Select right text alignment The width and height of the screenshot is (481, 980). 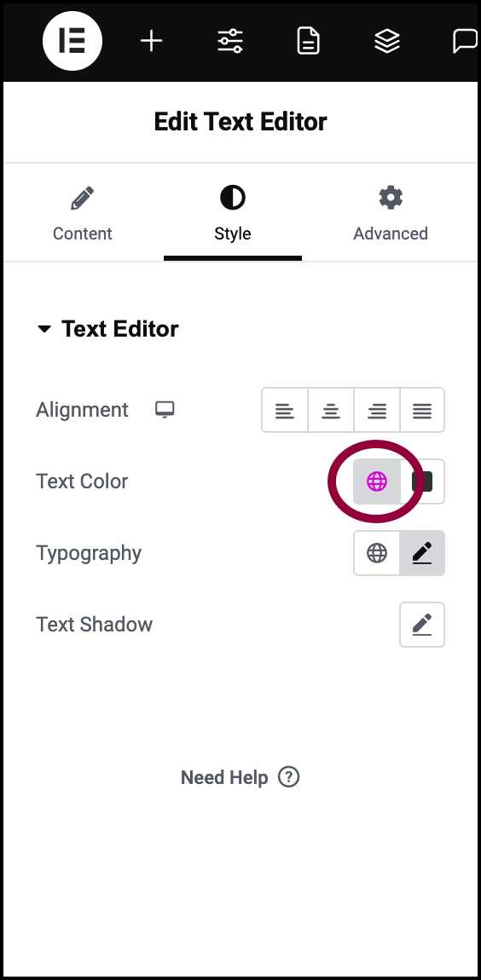[377, 410]
